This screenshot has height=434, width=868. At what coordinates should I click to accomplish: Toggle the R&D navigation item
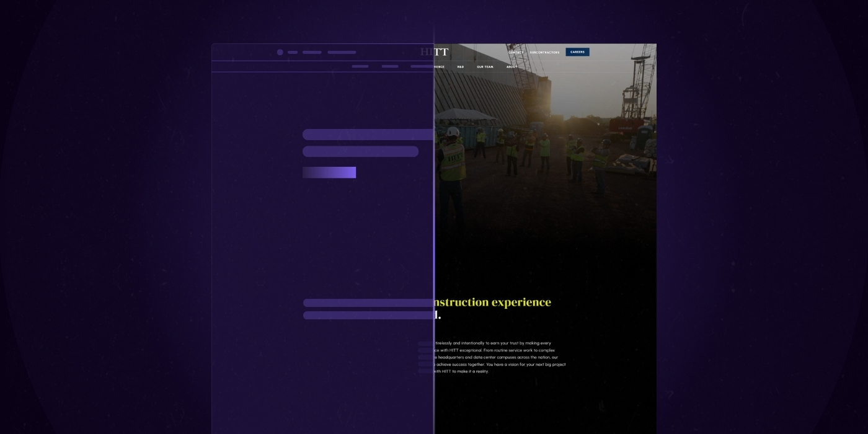point(460,67)
